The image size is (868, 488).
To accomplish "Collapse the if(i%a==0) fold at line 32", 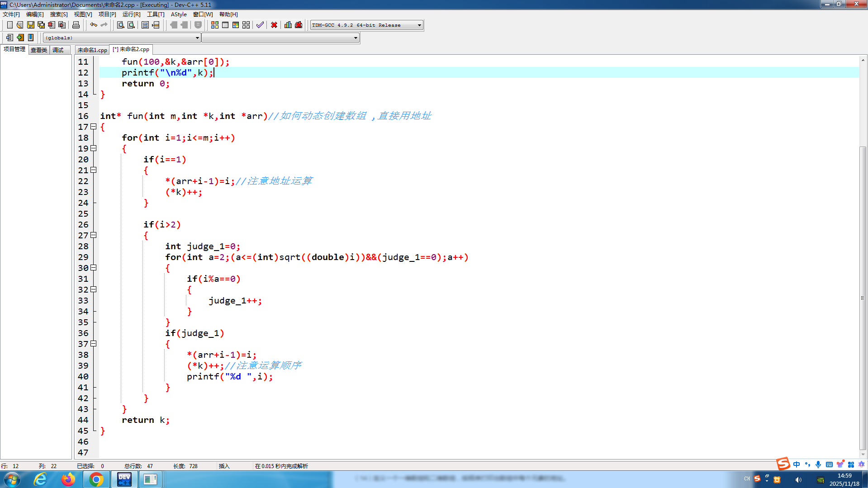I will [x=94, y=289].
